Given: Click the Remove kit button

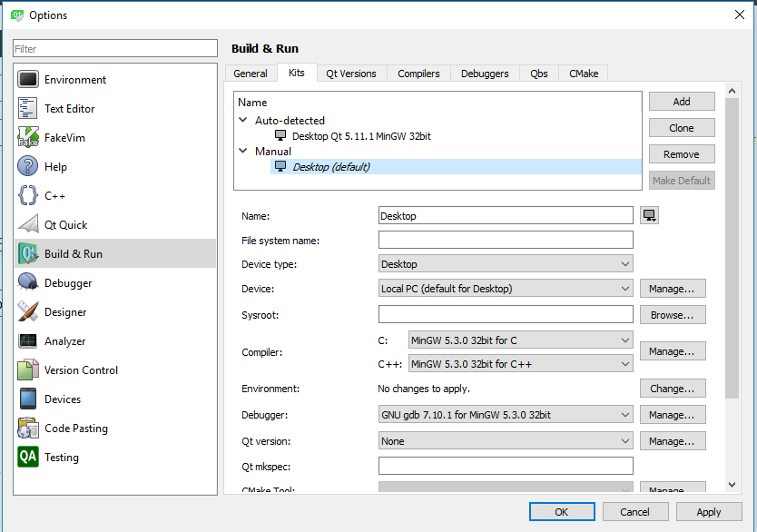Looking at the screenshot, I should point(682,154).
